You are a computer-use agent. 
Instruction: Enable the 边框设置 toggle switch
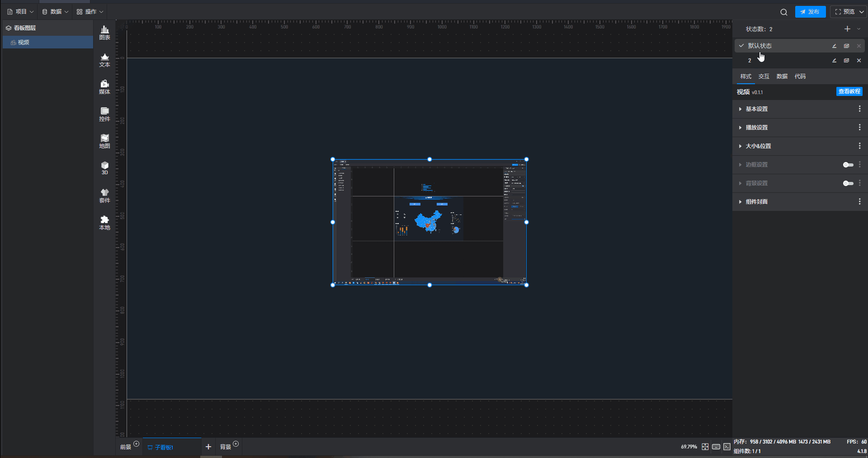848,165
